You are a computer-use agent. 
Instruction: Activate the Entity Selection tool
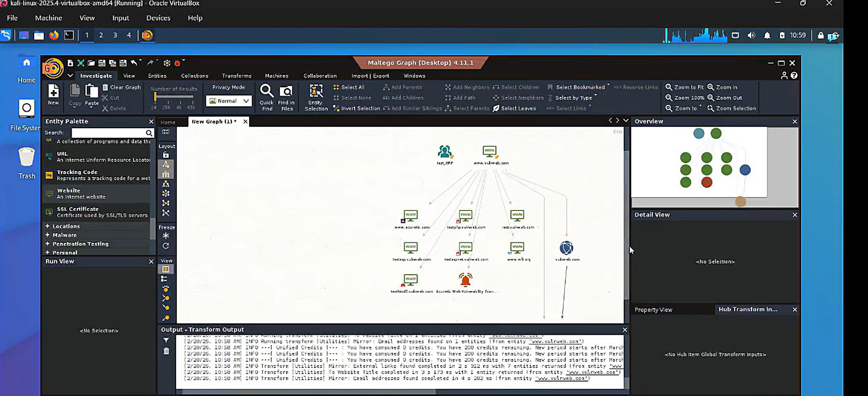(316, 91)
